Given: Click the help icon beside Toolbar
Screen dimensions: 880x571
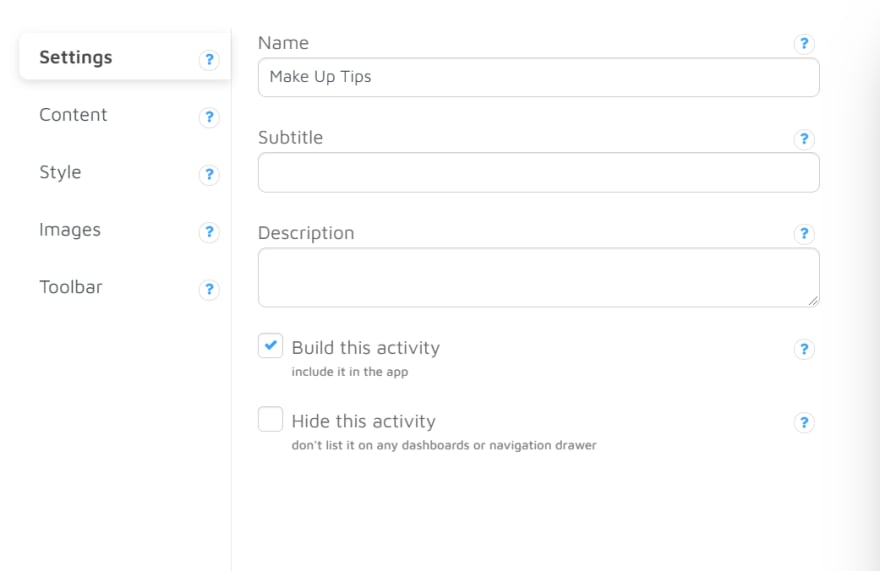Looking at the screenshot, I should click(209, 289).
